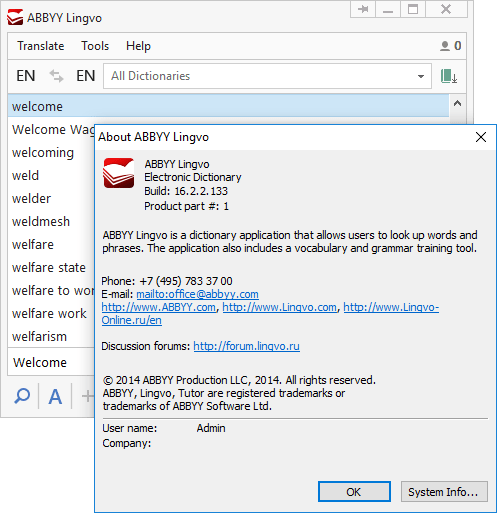
Task: Select the 'welcoming' list entry
Action: click(51, 152)
